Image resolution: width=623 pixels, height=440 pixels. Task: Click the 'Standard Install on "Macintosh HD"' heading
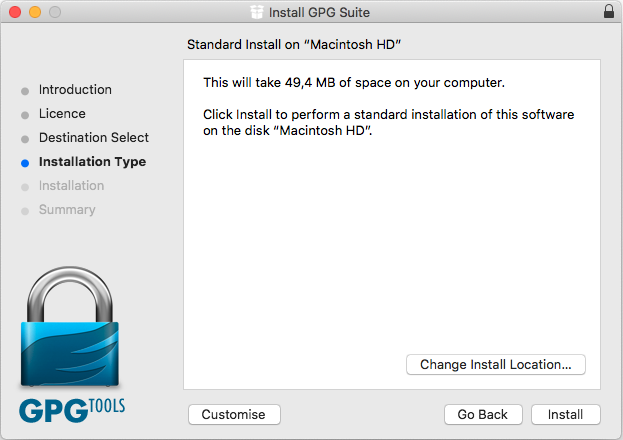pos(294,45)
